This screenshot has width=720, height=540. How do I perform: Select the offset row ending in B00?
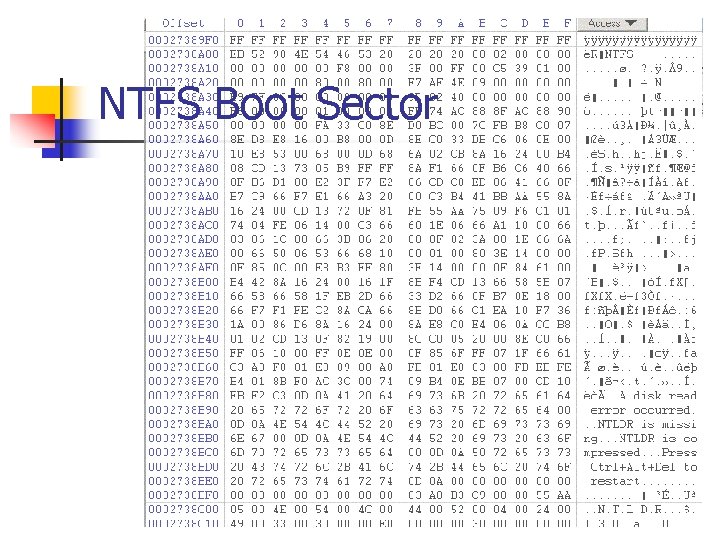pyautogui.click(x=183, y=282)
